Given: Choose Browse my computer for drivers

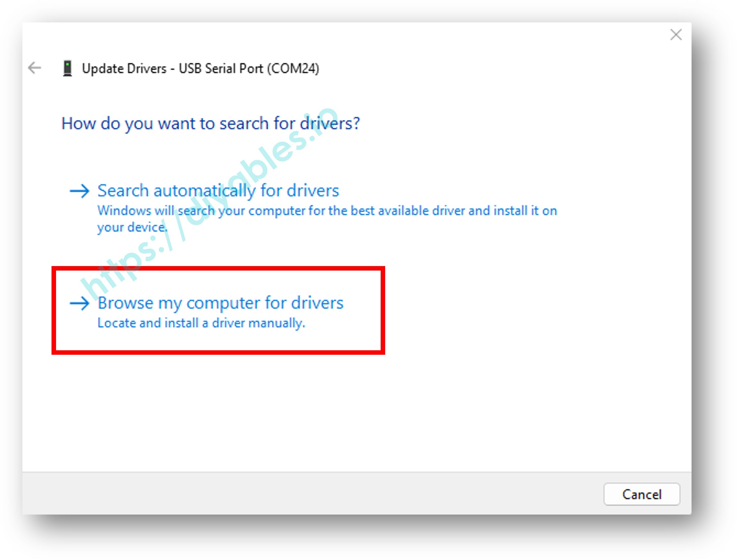Looking at the screenshot, I should click(220, 303).
